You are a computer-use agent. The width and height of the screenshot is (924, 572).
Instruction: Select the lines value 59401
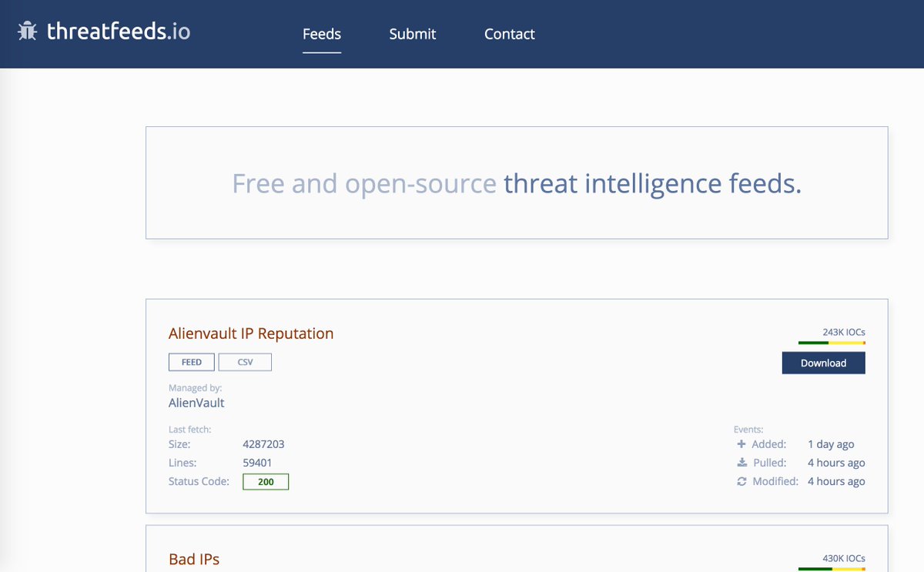click(x=257, y=463)
